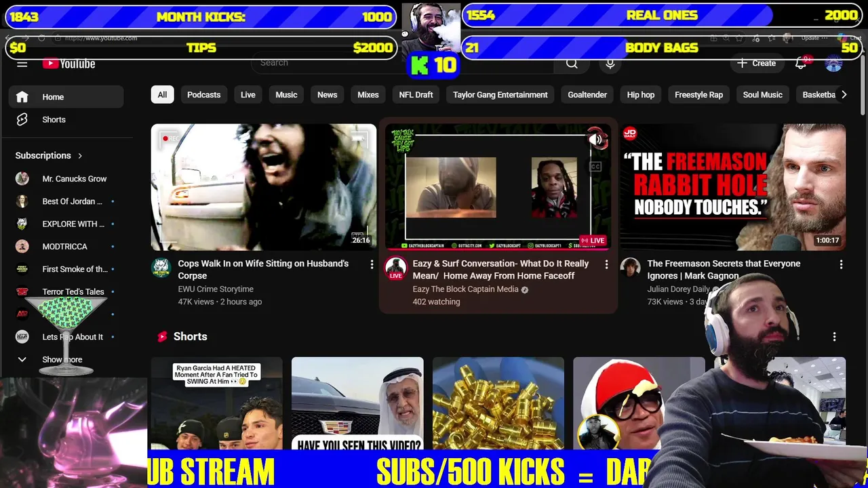Open options for Freemason Secrets video
This screenshot has width=868, height=488.
pyautogui.click(x=841, y=264)
